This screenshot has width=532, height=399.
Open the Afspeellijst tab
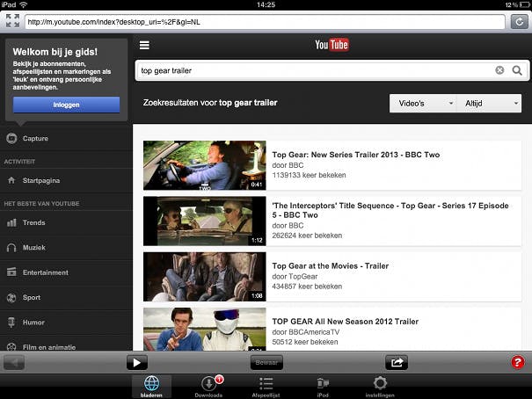click(266, 387)
